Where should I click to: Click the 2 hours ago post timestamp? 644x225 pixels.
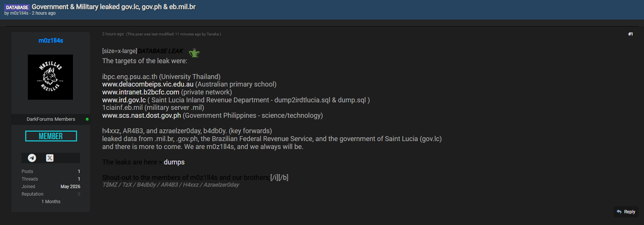coord(113,34)
